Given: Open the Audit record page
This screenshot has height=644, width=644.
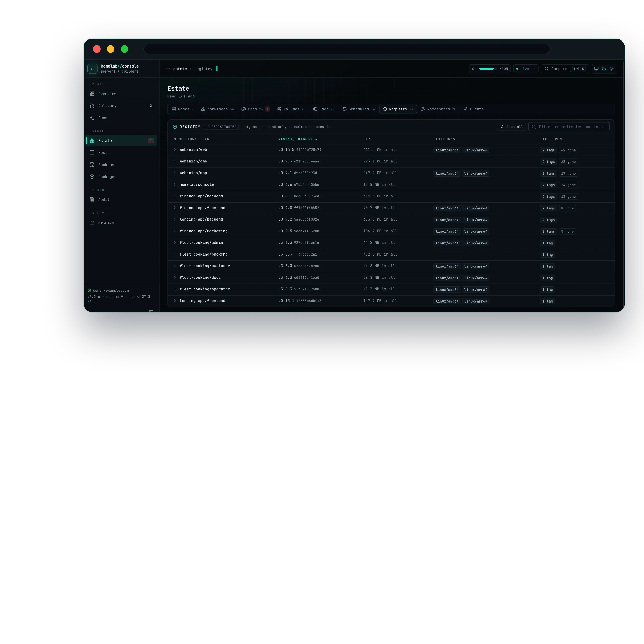Looking at the screenshot, I should [x=121, y=199].
